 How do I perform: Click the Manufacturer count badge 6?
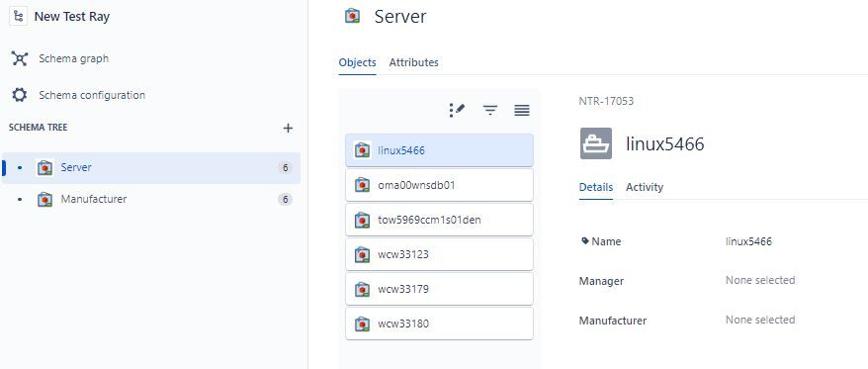(x=285, y=200)
